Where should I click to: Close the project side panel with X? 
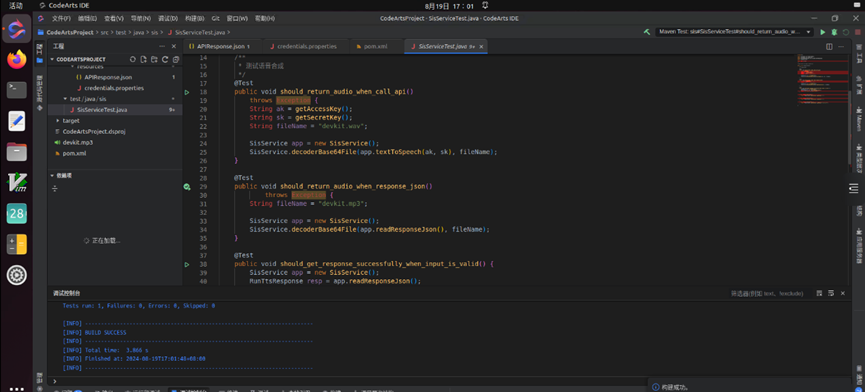(x=174, y=46)
